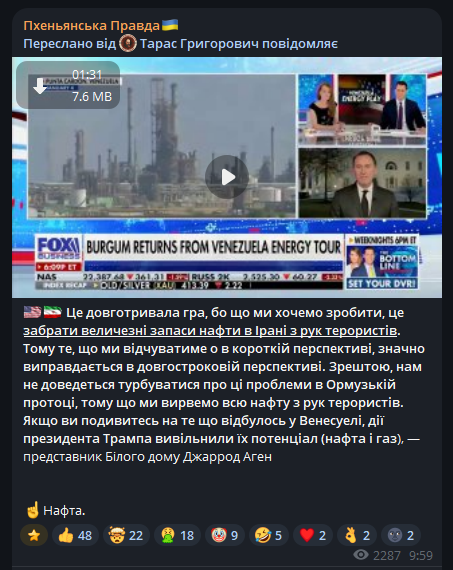Toggle the star reaction
This screenshot has height=570, width=453.
tap(34, 535)
